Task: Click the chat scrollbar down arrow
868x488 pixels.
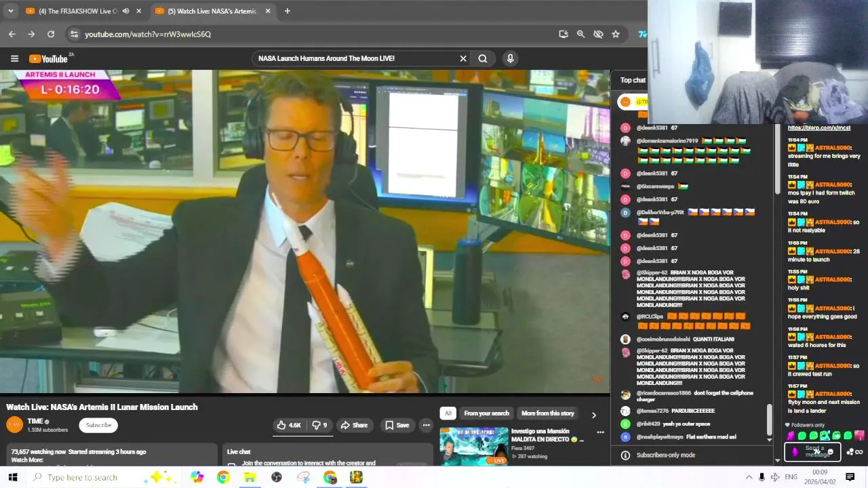Action: tap(769, 440)
